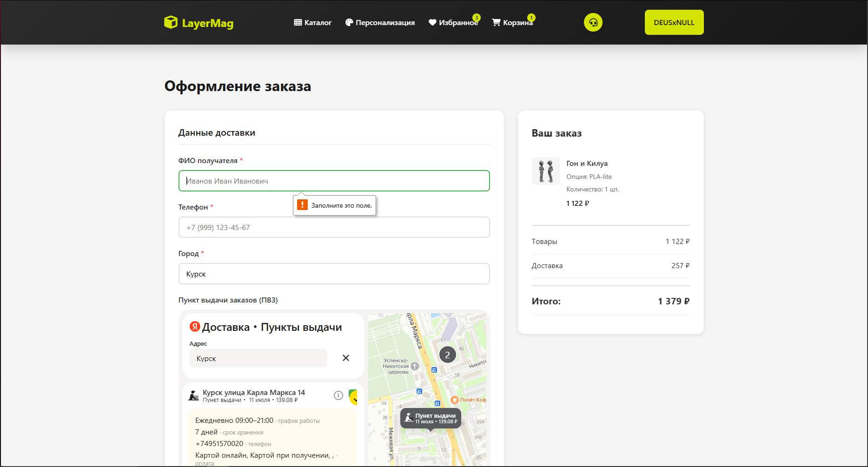This screenshot has width=868, height=467.
Task: Open the Гон и Килуа product title
Action: point(587,164)
